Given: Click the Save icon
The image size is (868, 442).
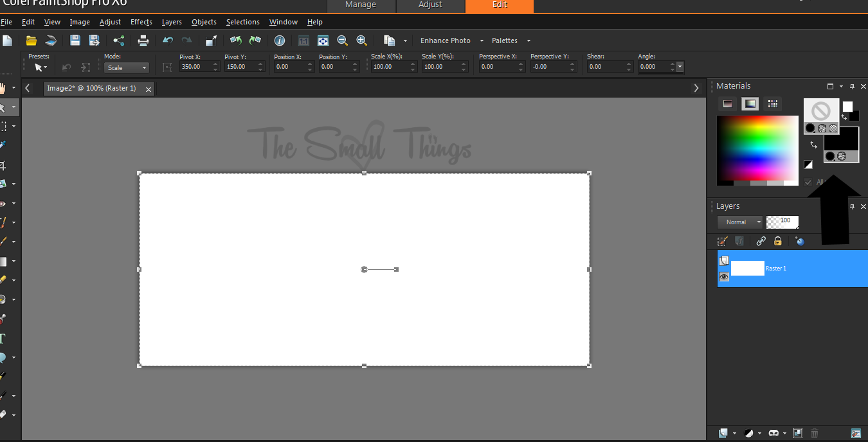Looking at the screenshot, I should click(75, 40).
